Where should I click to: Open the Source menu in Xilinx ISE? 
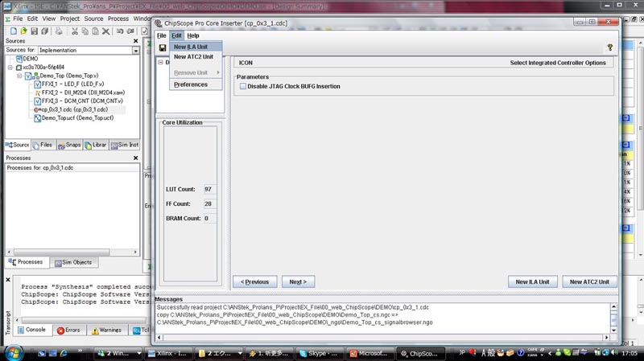93,18
